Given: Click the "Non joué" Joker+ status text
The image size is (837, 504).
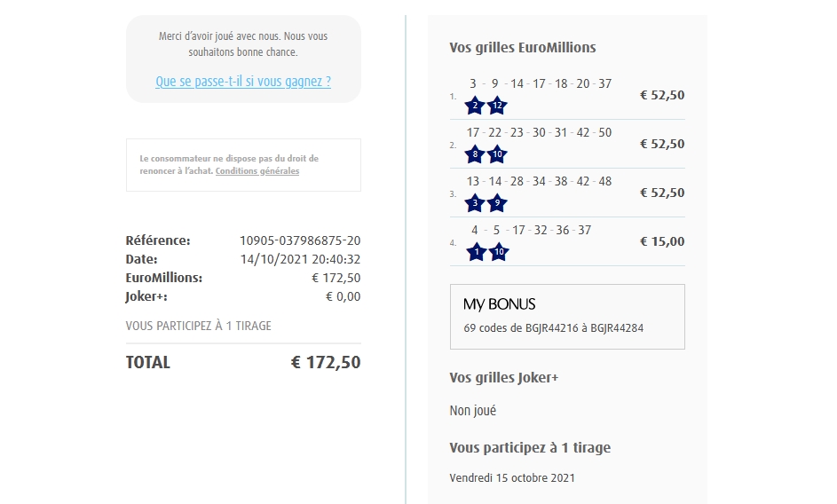Looking at the screenshot, I should [x=473, y=411].
